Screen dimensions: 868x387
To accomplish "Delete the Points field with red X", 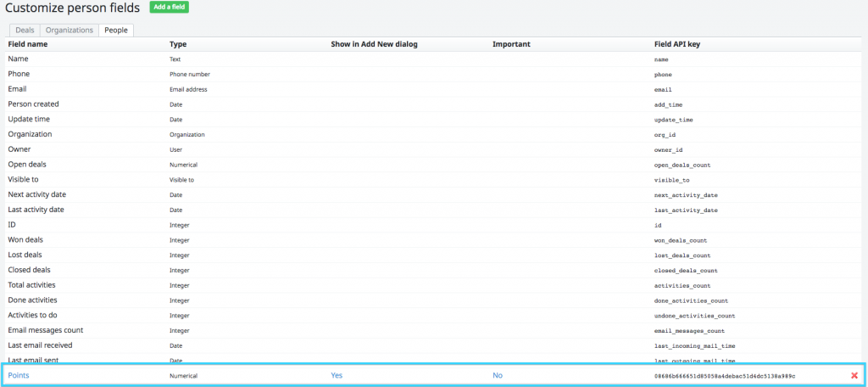I will pos(854,375).
